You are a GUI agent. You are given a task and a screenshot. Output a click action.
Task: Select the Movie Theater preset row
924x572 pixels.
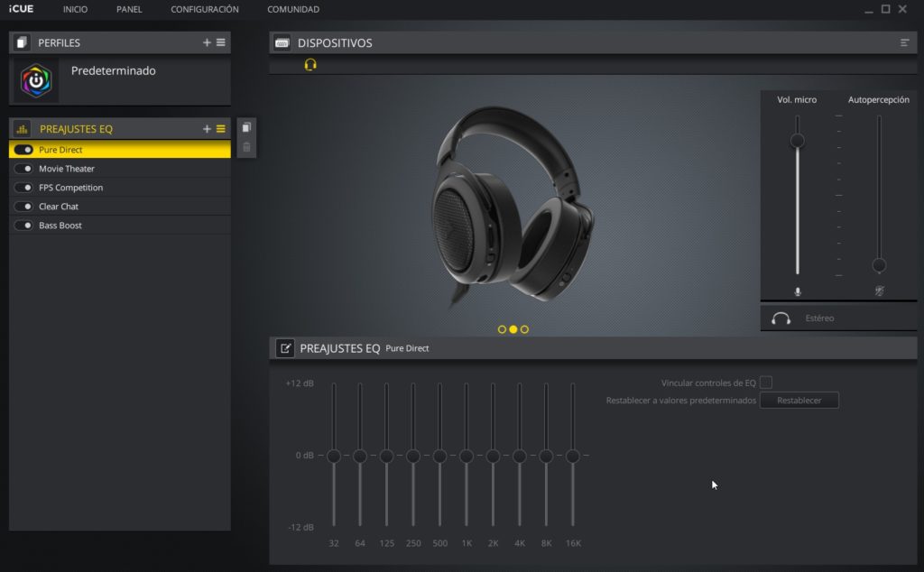(x=120, y=169)
